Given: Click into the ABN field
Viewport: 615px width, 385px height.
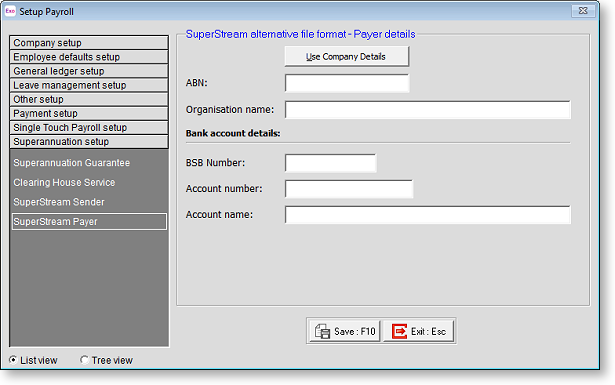Looking at the screenshot, I should (347, 83).
